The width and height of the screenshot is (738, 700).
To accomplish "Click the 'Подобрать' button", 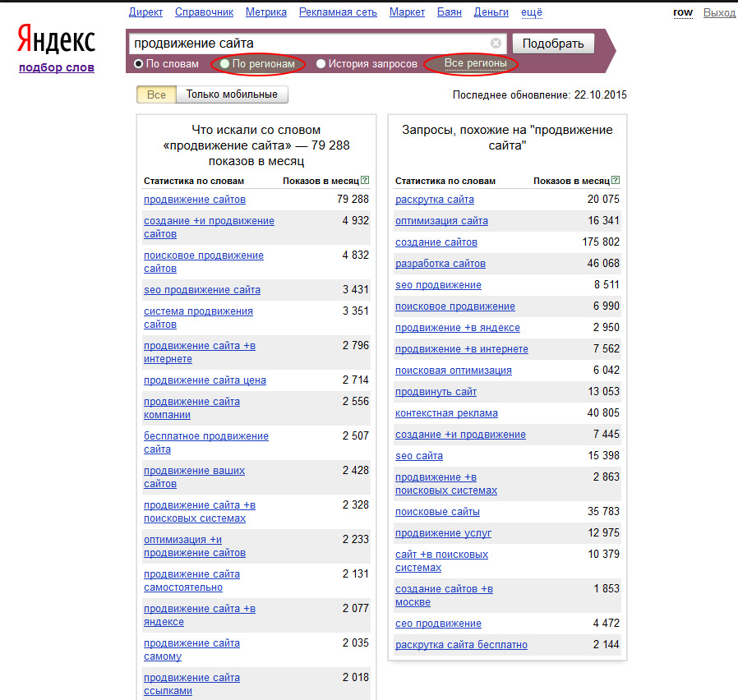I will [553, 44].
